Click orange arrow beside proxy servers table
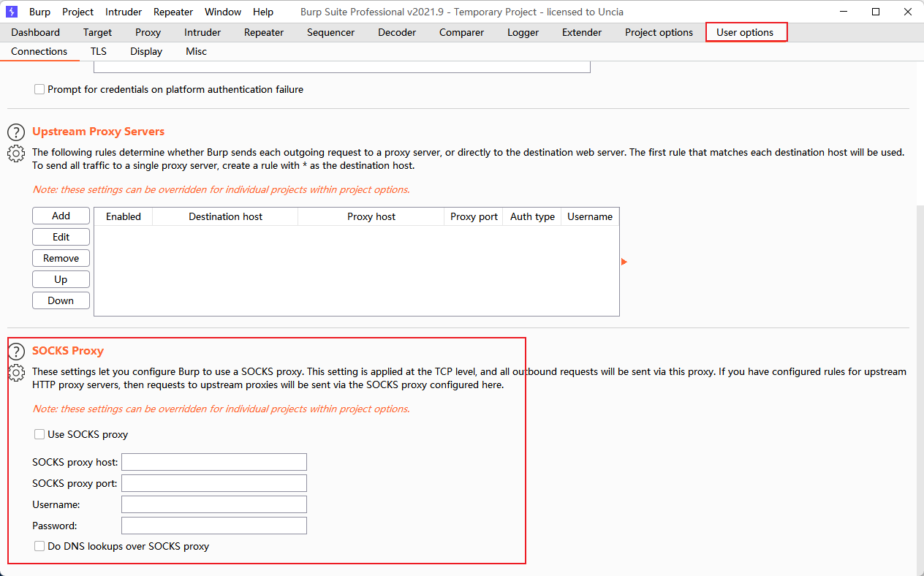This screenshot has width=924, height=576. pyautogui.click(x=624, y=262)
